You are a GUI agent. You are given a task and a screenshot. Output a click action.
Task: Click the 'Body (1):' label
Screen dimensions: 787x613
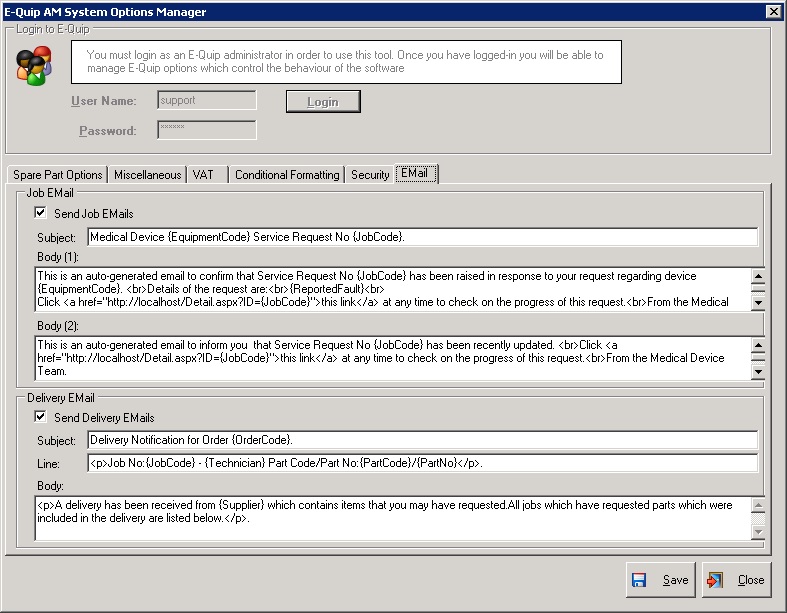[58, 257]
